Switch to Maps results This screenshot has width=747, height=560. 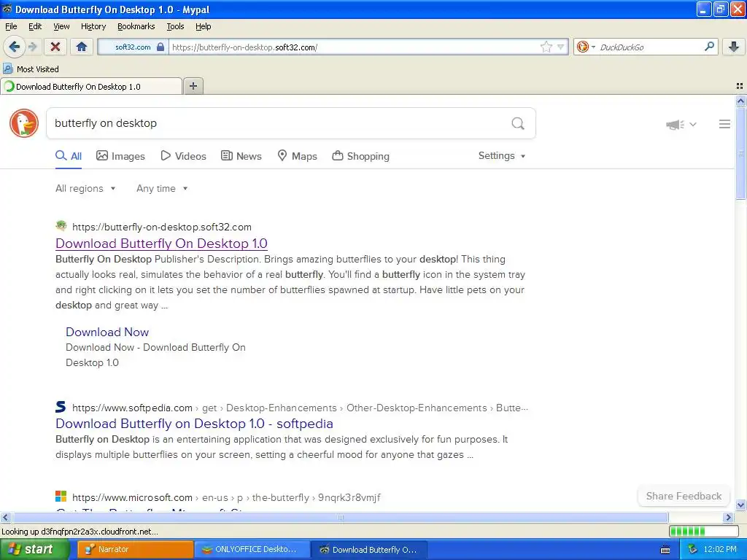298,156
